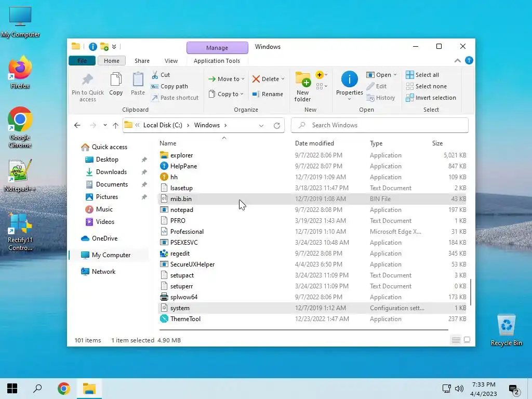The width and height of the screenshot is (532, 399).
Task: Select the Firefox desktop shortcut
Action: click(x=20, y=72)
